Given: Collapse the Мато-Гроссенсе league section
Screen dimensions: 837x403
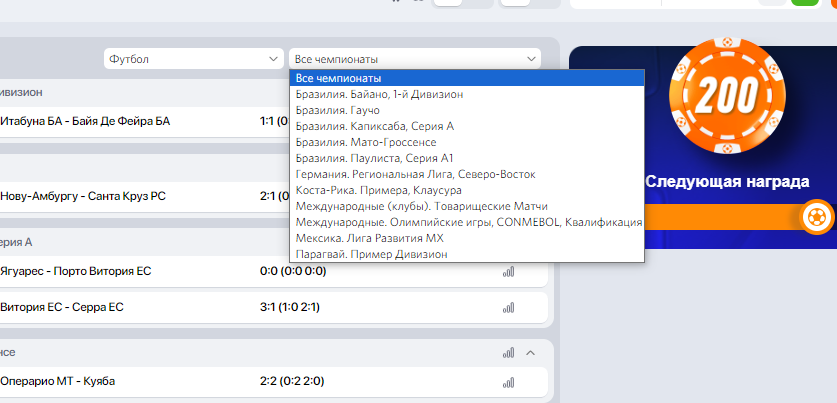Looking at the screenshot, I should click(x=531, y=353).
